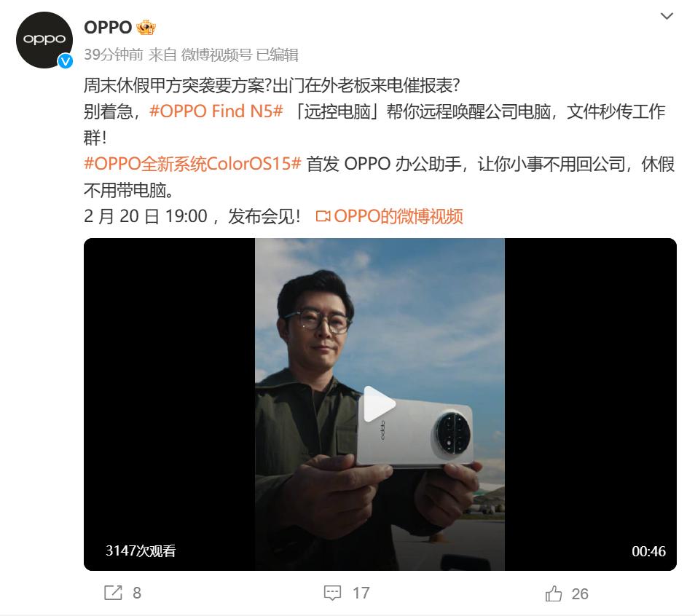Image resolution: width=695 pixels, height=616 pixels.
Task: Click the 3147次观看 view count overlay
Action: [x=141, y=551]
